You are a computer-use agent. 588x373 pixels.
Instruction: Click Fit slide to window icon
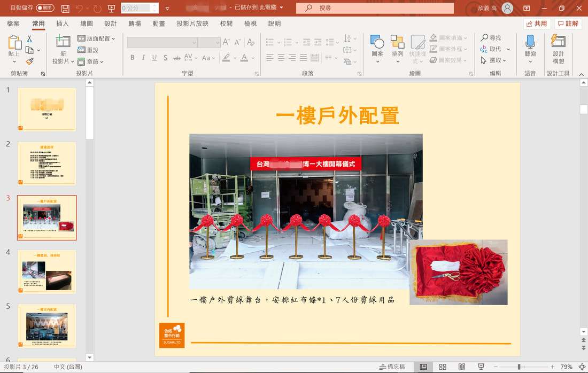tap(582, 367)
